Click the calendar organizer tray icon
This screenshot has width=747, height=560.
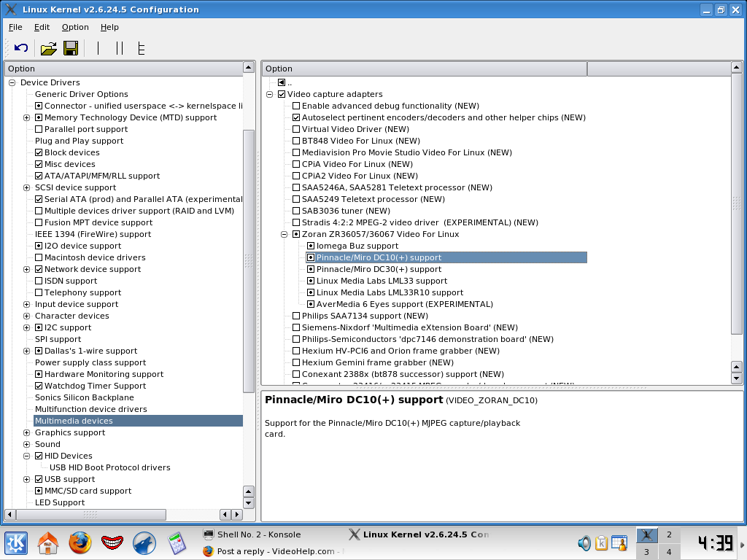pos(619,542)
